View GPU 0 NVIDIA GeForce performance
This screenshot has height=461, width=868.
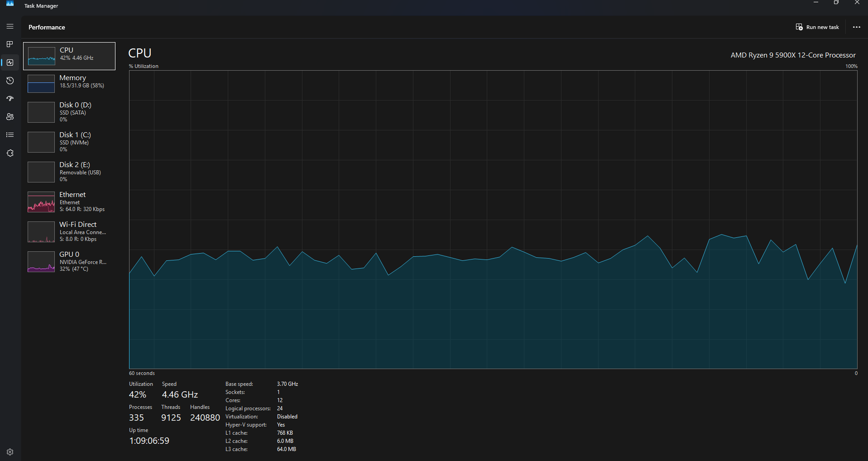coord(69,261)
